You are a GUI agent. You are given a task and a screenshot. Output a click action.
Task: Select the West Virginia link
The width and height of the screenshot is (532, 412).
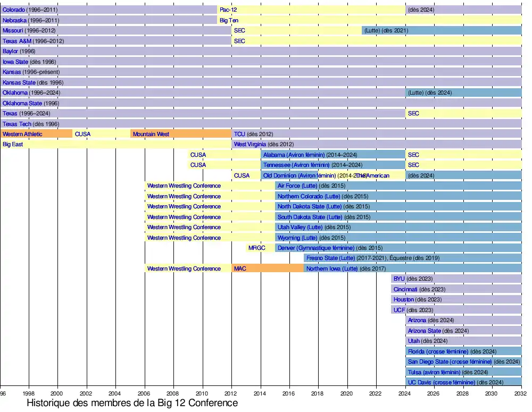[250, 144]
